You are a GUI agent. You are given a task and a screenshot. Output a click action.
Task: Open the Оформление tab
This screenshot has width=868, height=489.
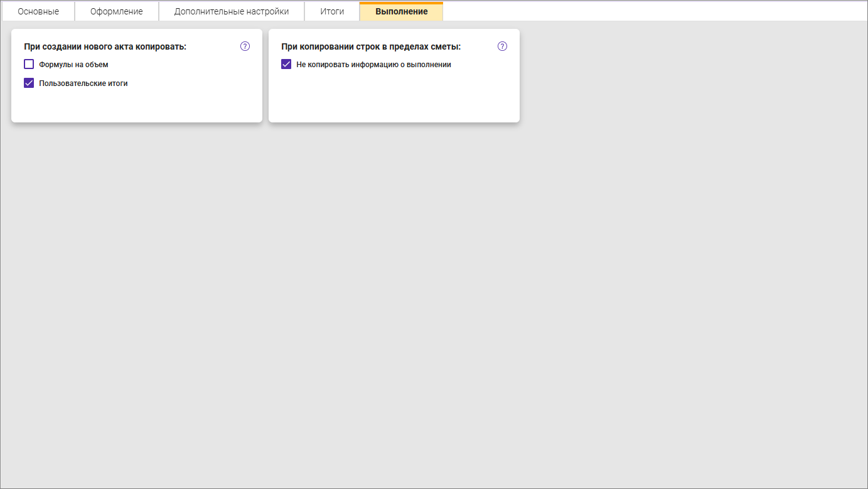(x=116, y=11)
